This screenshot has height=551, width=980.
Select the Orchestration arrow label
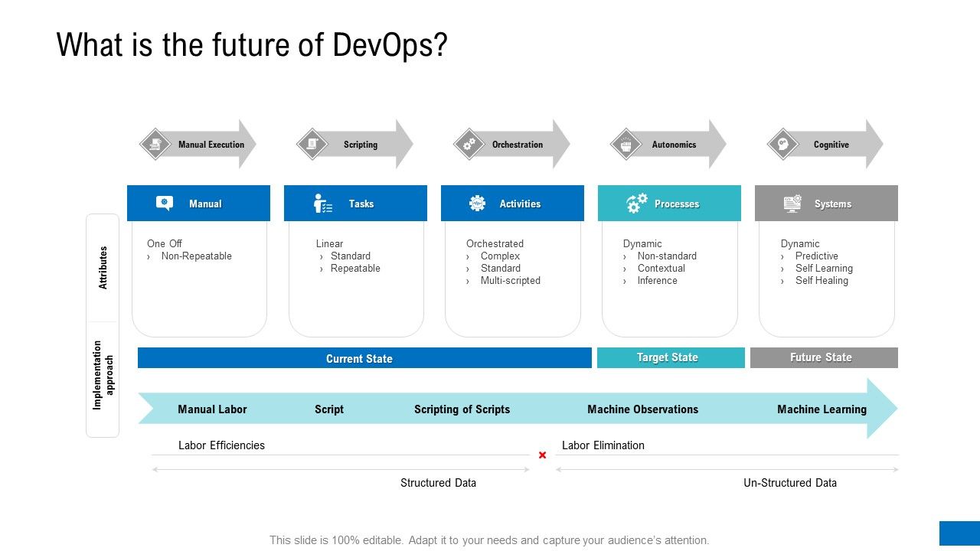pos(518,145)
